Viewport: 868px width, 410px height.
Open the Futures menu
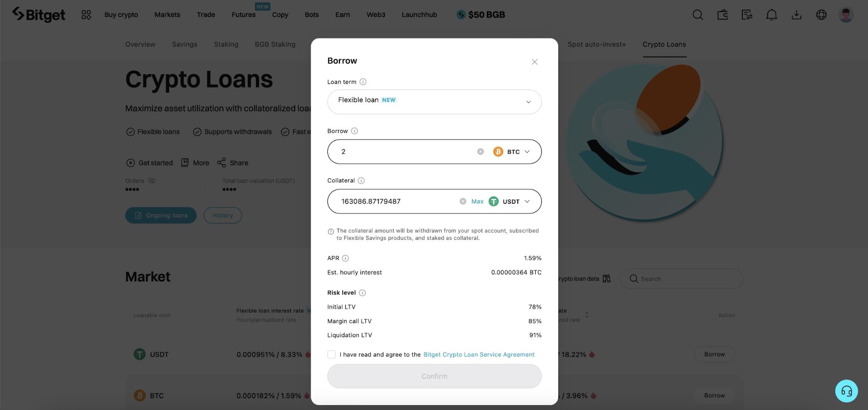(244, 15)
